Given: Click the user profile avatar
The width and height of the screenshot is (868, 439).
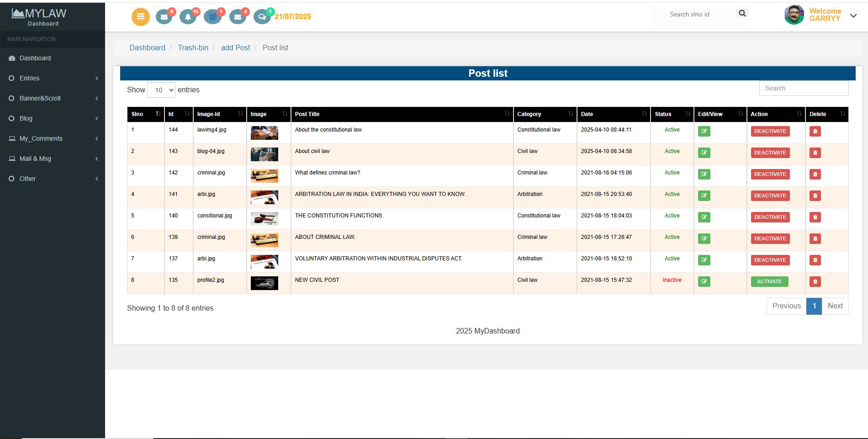Looking at the screenshot, I should coord(794,15).
